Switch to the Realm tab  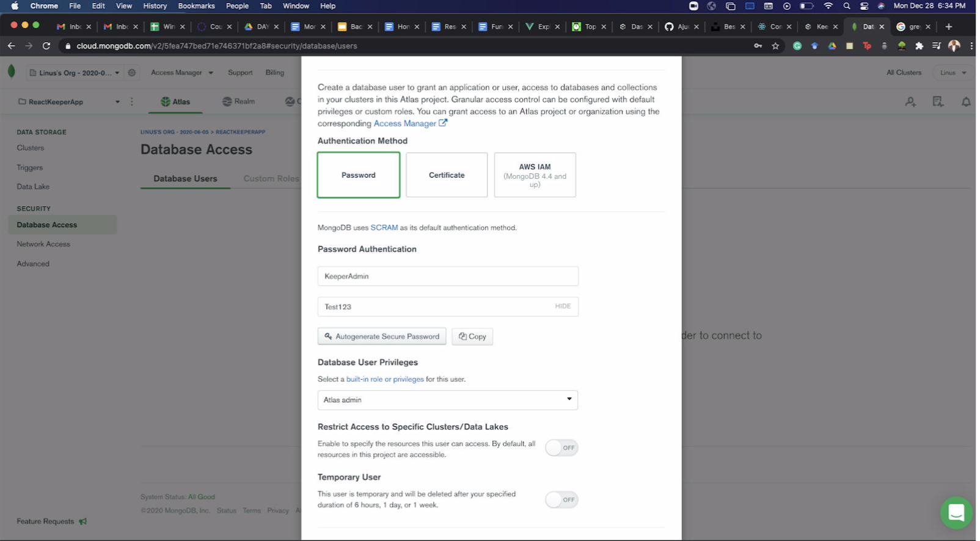pyautogui.click(x=240, y=101)
